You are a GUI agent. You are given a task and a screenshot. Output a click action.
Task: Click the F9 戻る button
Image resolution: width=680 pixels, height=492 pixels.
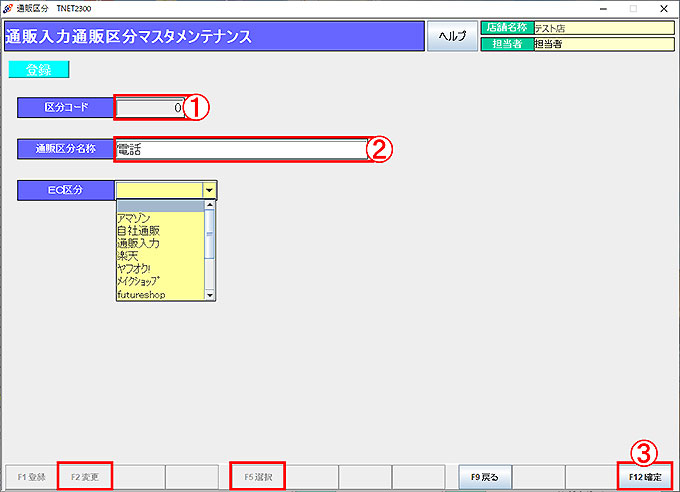[x=485, y=477]
